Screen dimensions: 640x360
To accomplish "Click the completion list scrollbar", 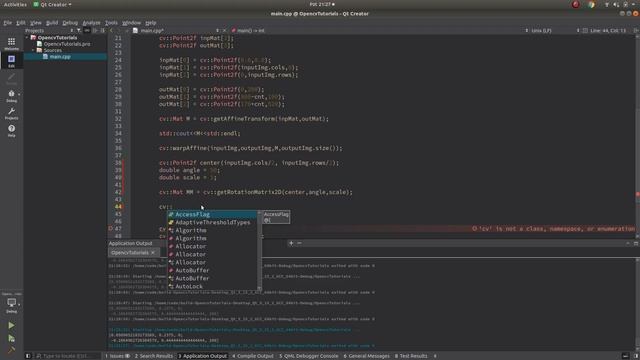I will click(259, 250).
